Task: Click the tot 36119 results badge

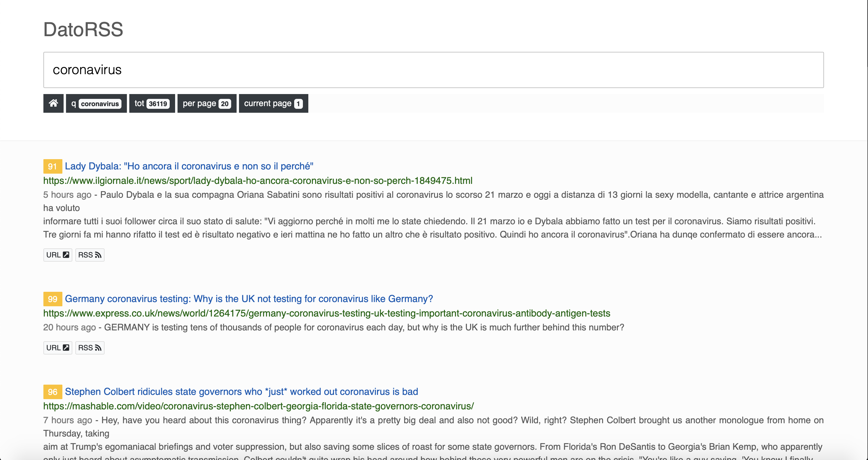Action: [x=152, y=103]
